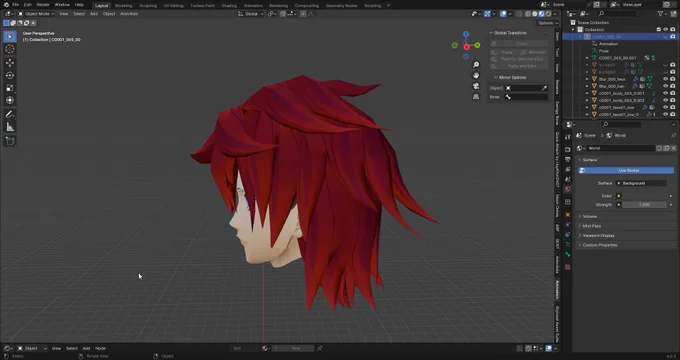Switch perspective/orthographic grid icon

click(x=476, y=97)
